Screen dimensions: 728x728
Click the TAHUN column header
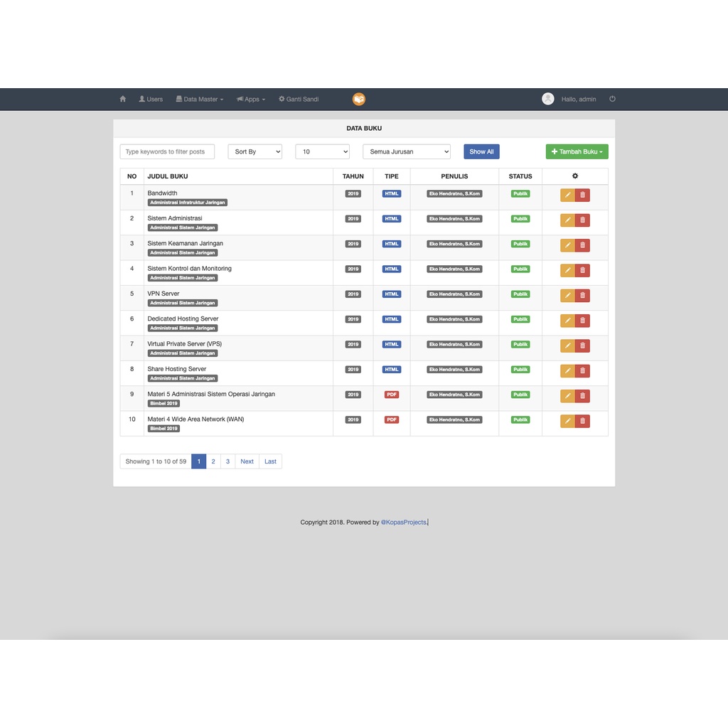pos(353,176)
